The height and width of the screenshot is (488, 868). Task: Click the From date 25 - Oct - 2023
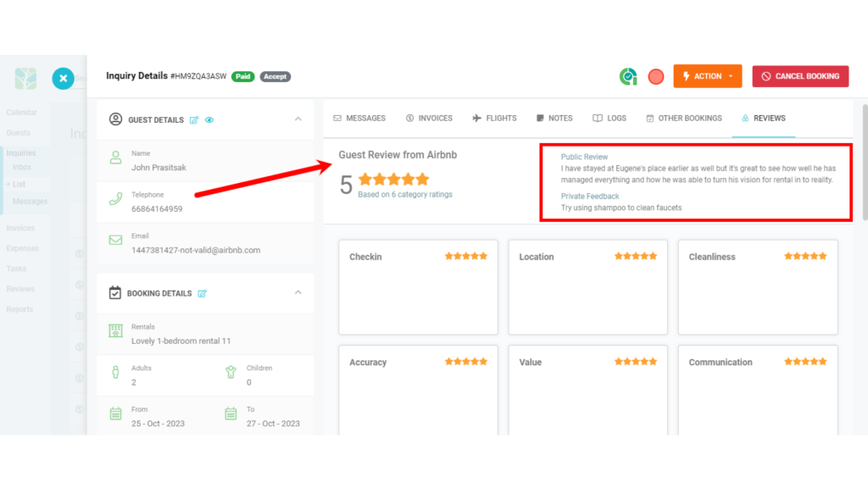(x=158, y=424)
